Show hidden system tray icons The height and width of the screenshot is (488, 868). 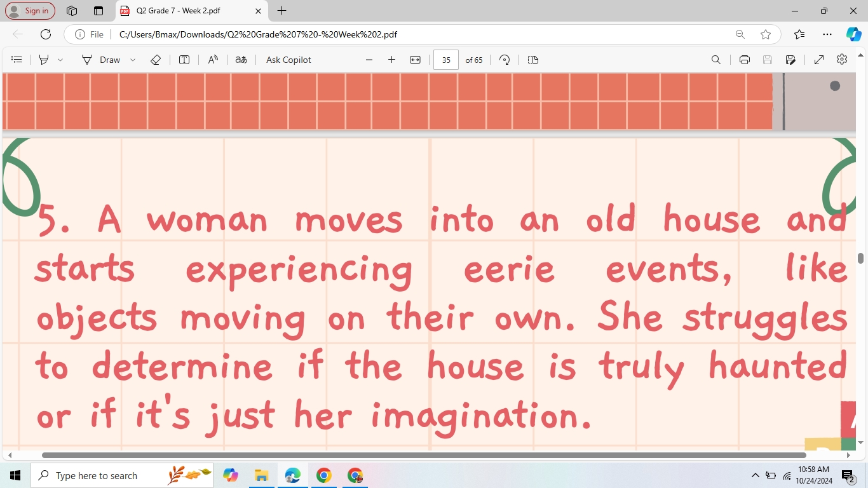tap(755, 475)
